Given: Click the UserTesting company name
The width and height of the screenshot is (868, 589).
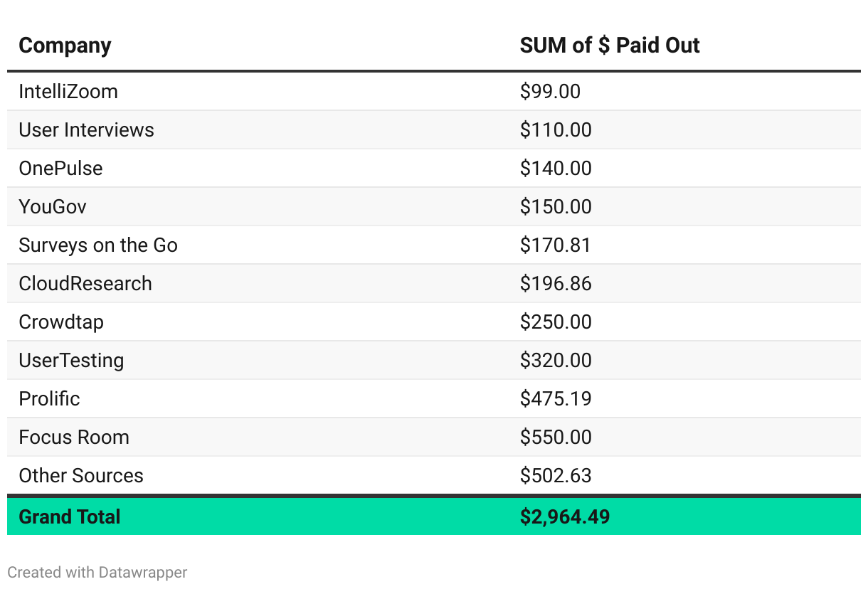Looking at the screenshot, I should [x=71, y=361].
